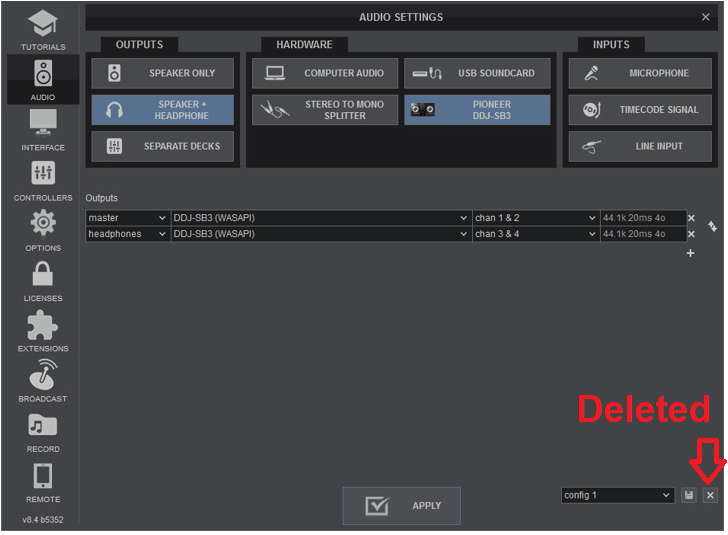Choose Computer Audio hardware
The height and width of the screenshot is (535, 728).
click(325, 73)
